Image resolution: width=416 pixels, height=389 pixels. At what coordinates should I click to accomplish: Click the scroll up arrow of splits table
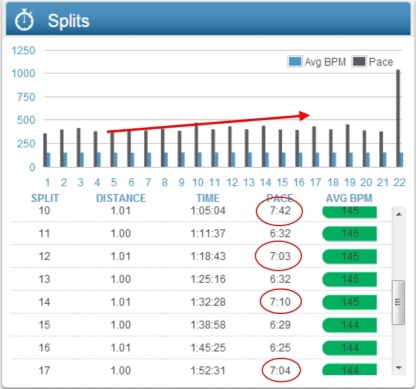pos(399,214)
